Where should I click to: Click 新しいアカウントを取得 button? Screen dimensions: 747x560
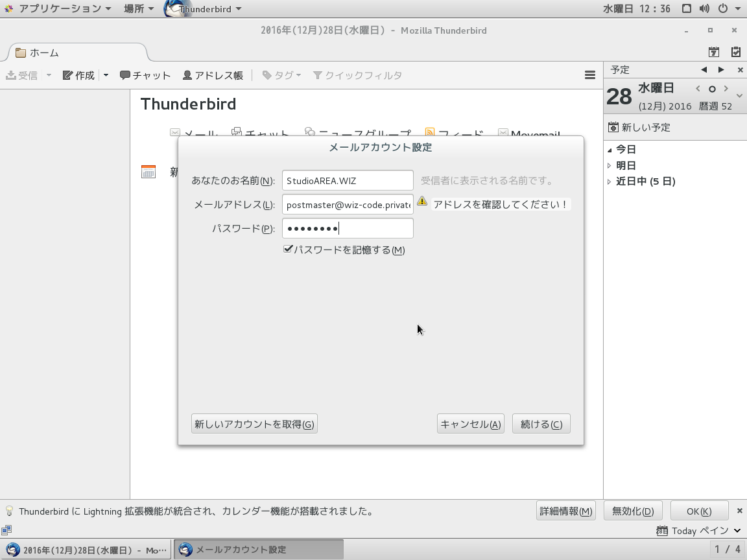[254, 424]
